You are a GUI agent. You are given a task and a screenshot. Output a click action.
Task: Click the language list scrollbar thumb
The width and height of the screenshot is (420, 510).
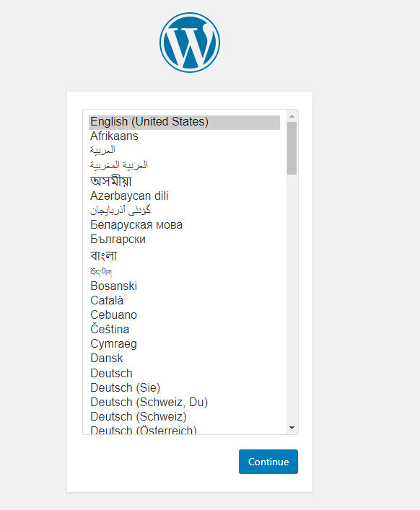coord(292,148)
